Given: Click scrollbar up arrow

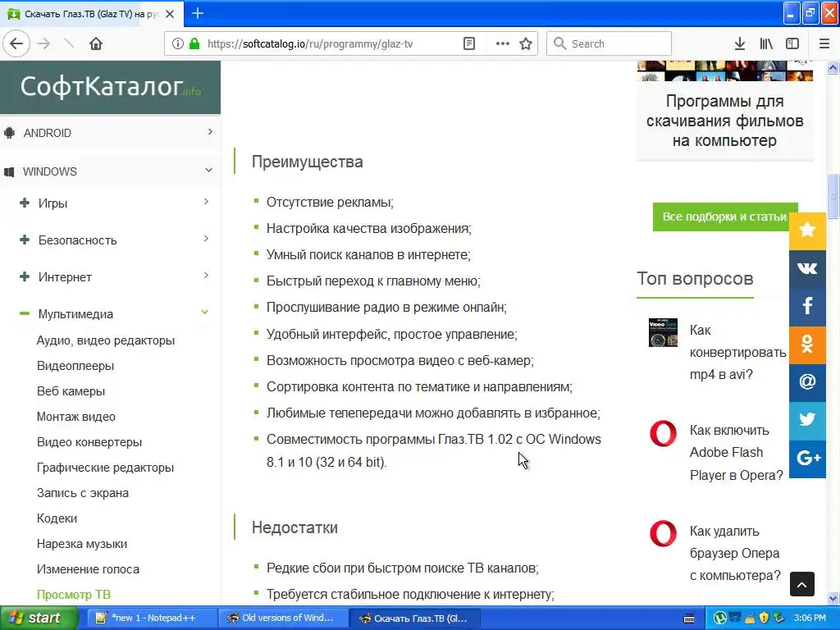Looking at the screenshot, I should click(833, 67).
